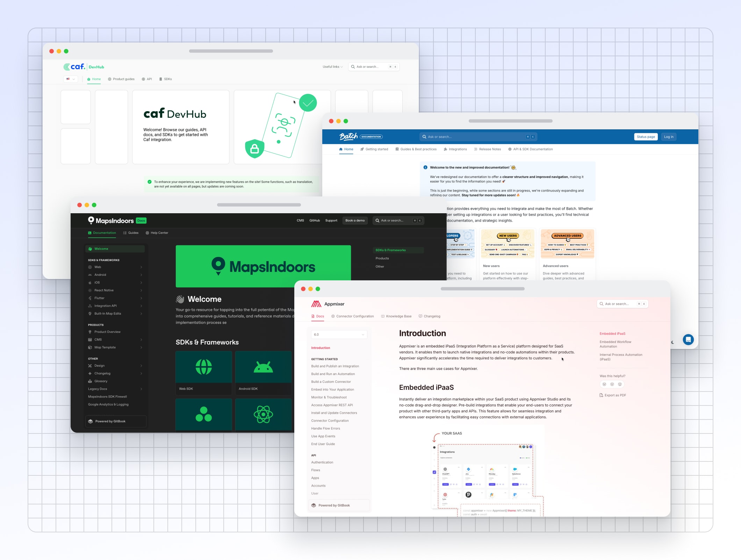Click the Android SDK robot icon card
The height and width of the screenshot is (560, 741).
(x=263, y=373)
